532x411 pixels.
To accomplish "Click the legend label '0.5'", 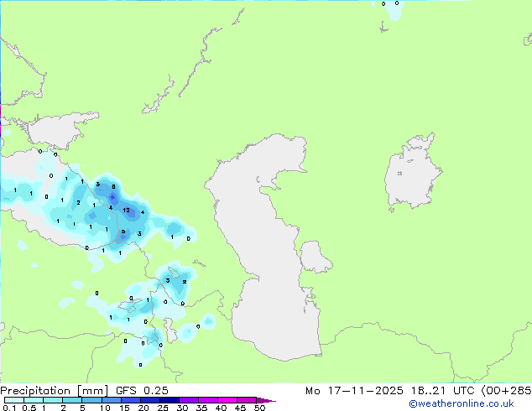I will pos(29,408).
